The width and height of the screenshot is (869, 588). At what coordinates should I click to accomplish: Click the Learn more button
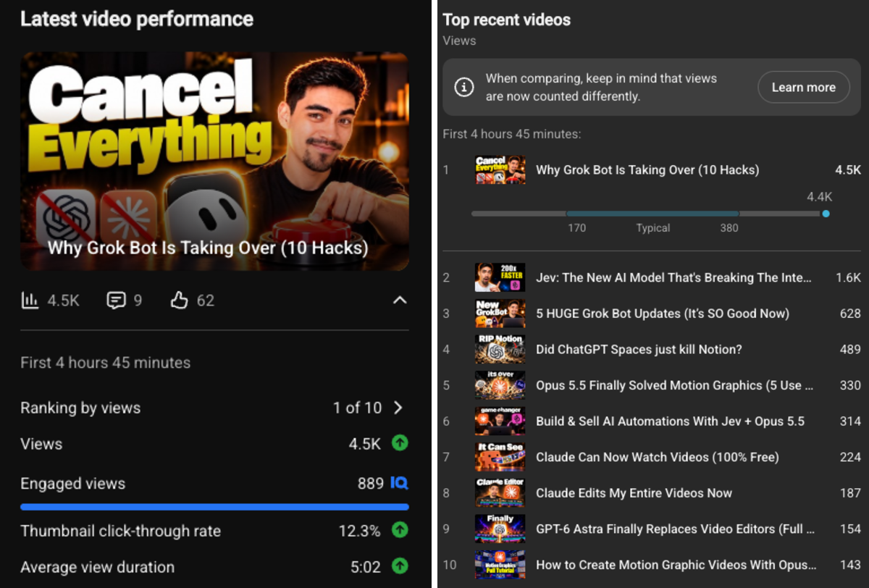(x=804, y=87)
